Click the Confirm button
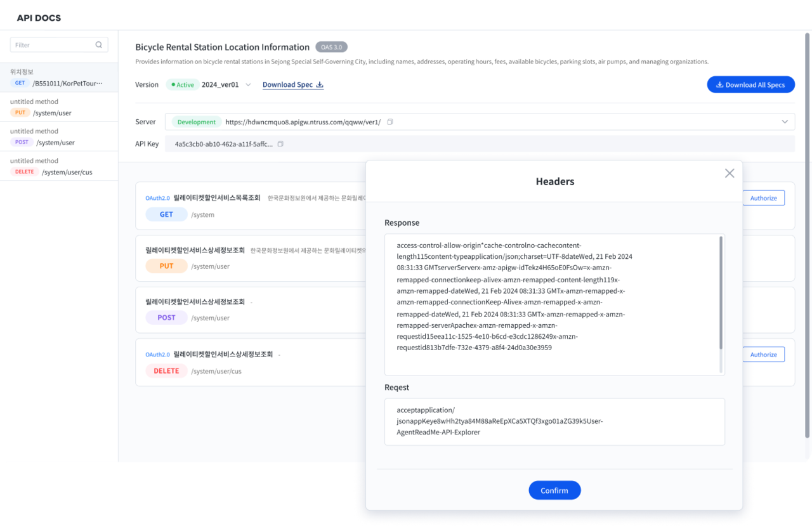The image size is (812, 529). (x=554, y=490)
